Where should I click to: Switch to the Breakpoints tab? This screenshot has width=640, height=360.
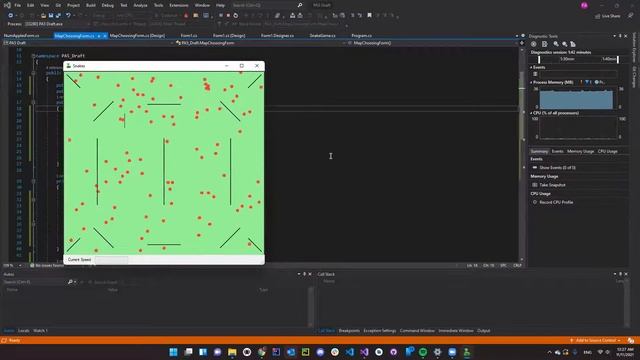(349, 331)
